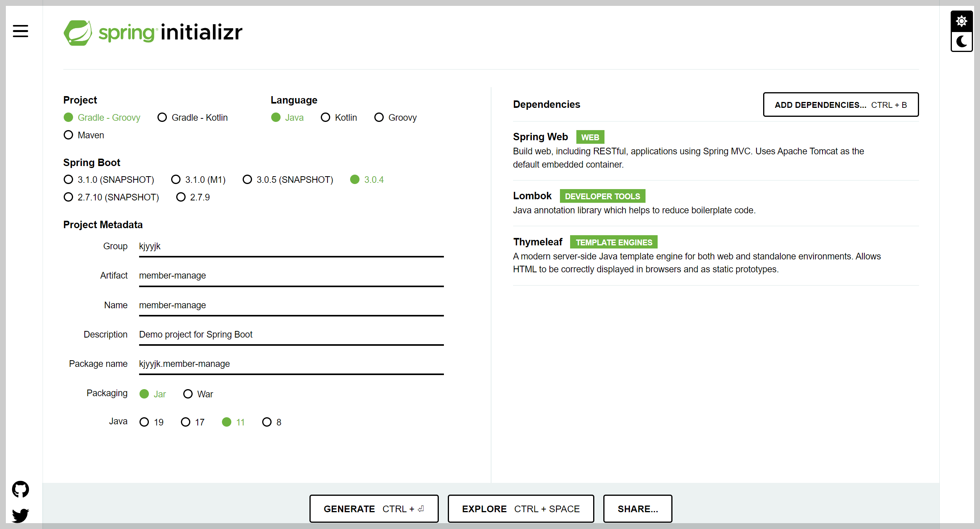Open the Twitter bird icon link

click(20, 515)
